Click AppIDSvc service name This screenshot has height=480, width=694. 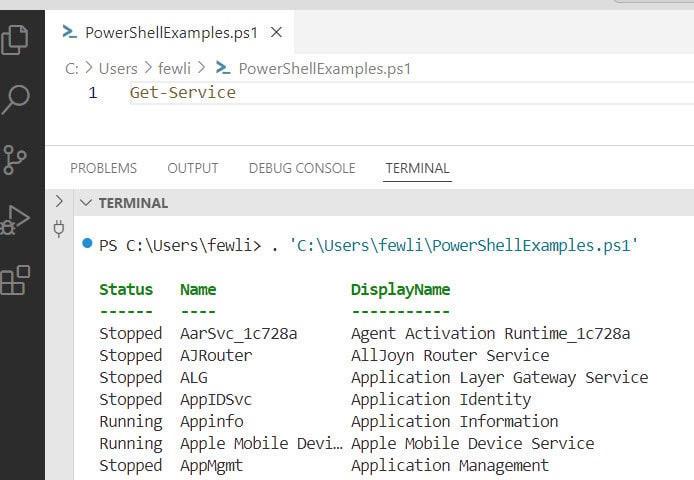[x=216, y=399]
